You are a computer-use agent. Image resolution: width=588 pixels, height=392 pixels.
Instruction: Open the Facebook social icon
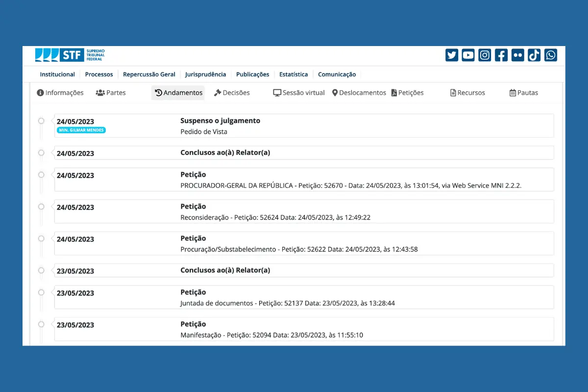(501, 55)
